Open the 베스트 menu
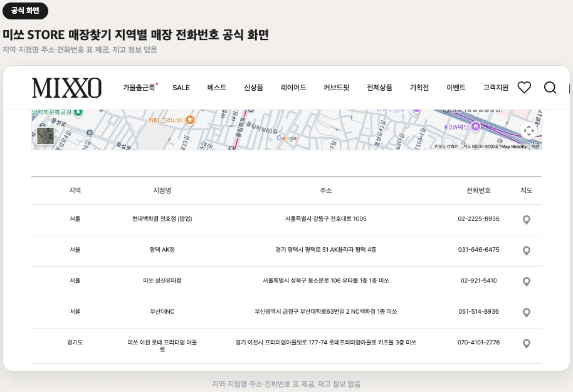573x392 pixels. point(217,88)
